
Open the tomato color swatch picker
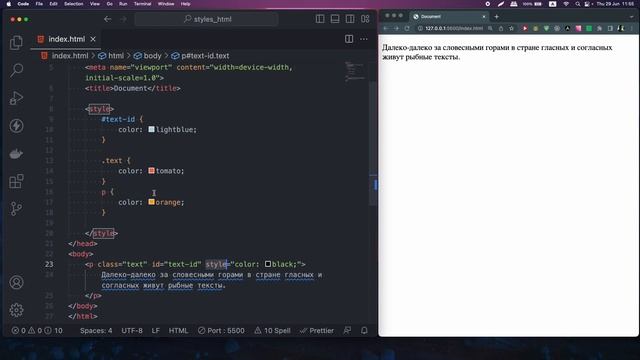point(151,171)
